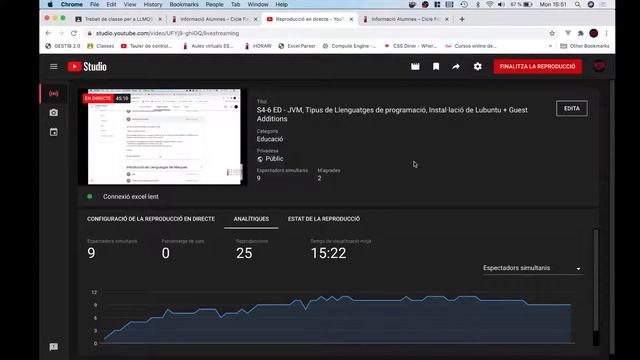Viewport: 640px width, 360px height.
Task: Select the Webcam camera icon in sidebar
Action: click(x=53, y=113)
